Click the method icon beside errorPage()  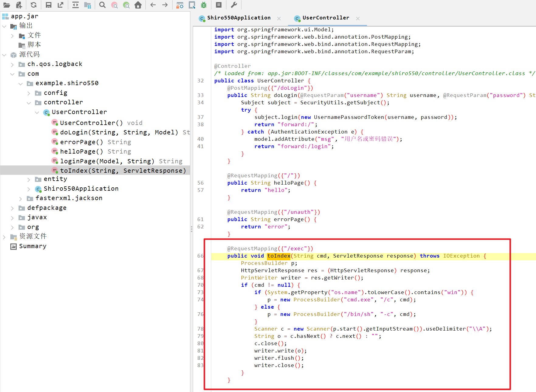pos(55,142)
